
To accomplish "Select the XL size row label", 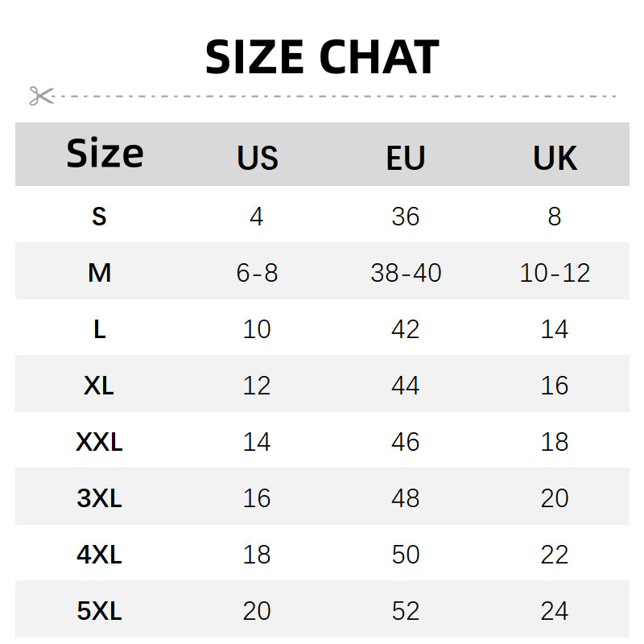I will pyautogui.click(x=99, y=386).
